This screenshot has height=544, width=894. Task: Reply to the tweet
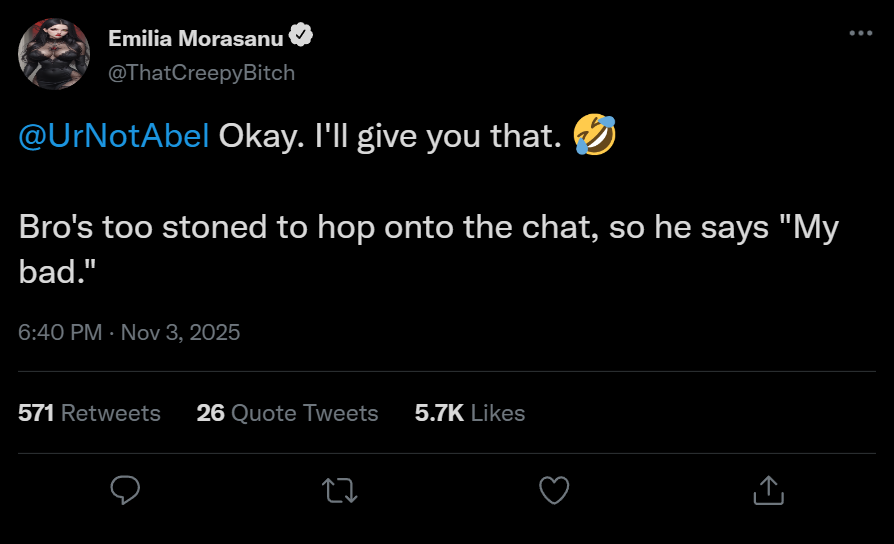tap(124, 490)
